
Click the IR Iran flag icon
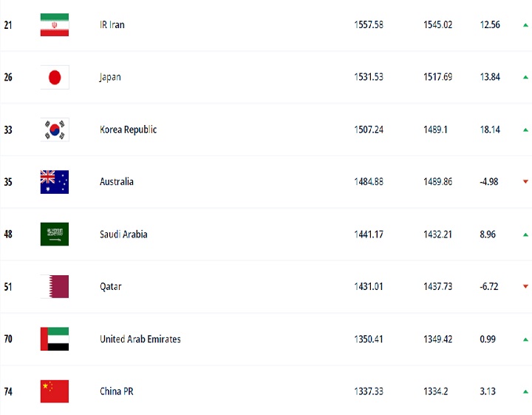[x=55, y=25]
